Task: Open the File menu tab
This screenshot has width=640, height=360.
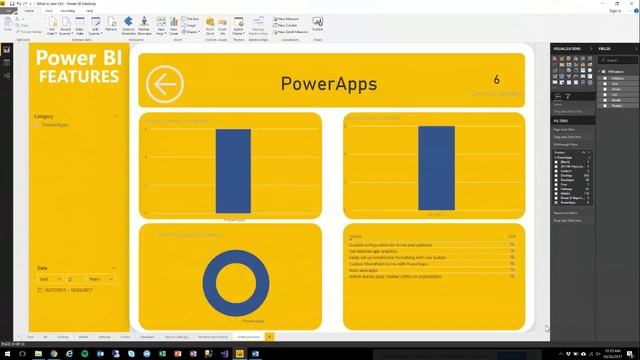Action: click(8, 11)
